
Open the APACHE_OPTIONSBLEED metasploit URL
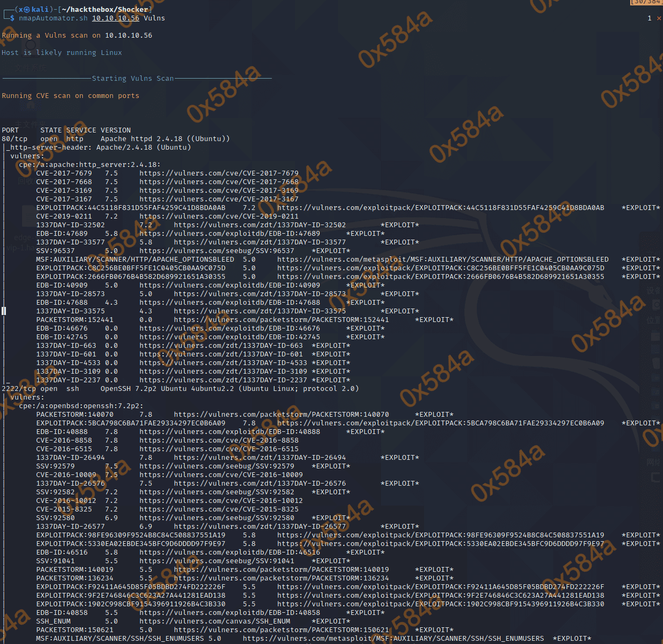(442, 260)
